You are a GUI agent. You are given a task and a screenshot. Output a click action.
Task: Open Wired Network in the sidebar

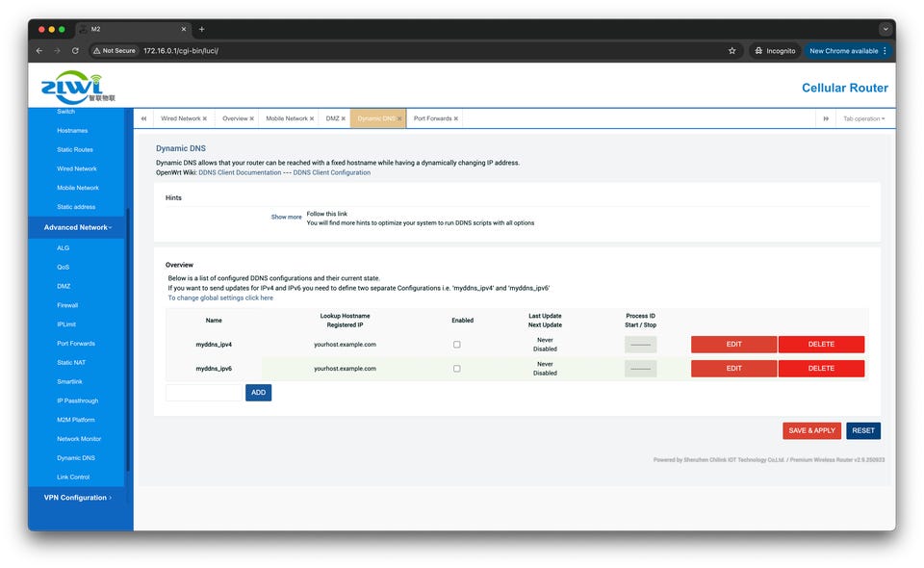77,169
